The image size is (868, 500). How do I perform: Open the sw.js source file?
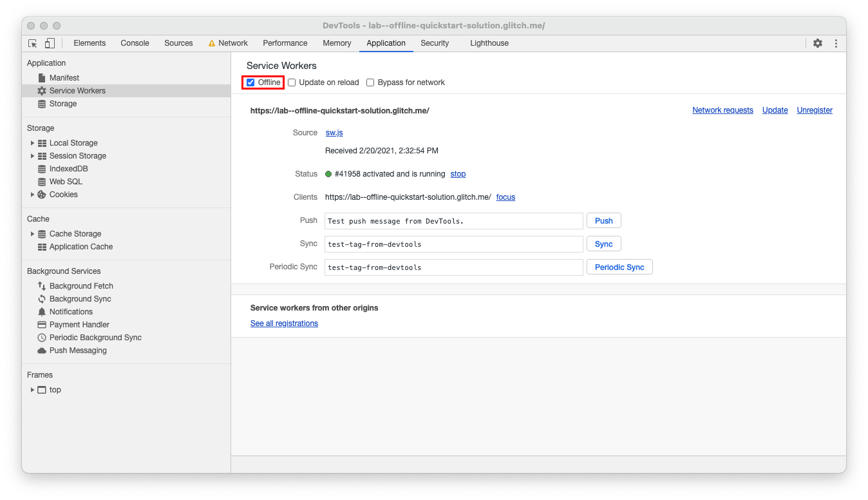coord(334,132)
